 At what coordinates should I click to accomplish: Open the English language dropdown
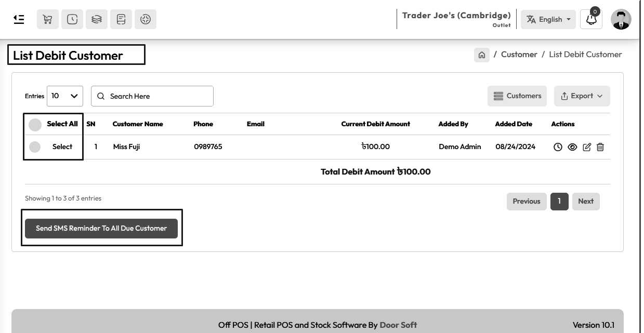coord(548,19)
